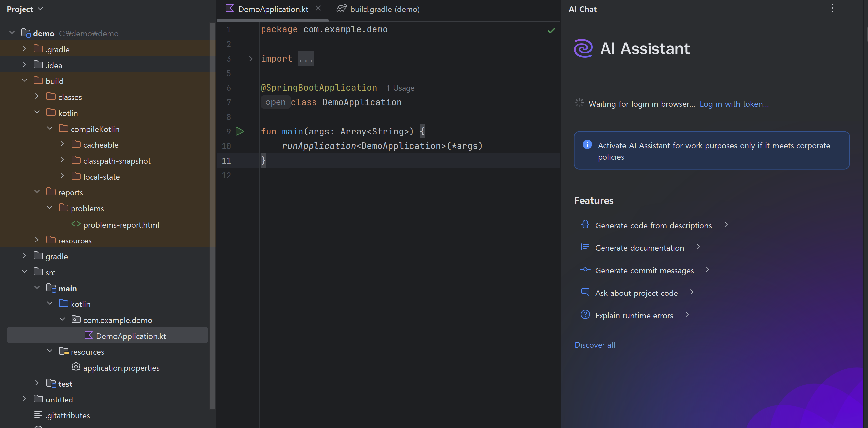
Task: Close the DemoApplication.kt editor tab
Action: pyautogui.click(x=318, y=8)
